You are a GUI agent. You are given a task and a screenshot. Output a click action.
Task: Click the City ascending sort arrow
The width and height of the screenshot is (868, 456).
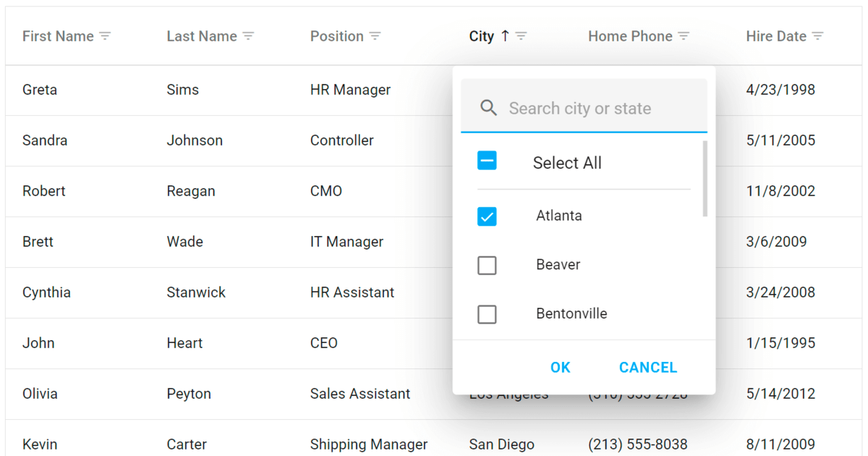[505, 36]
